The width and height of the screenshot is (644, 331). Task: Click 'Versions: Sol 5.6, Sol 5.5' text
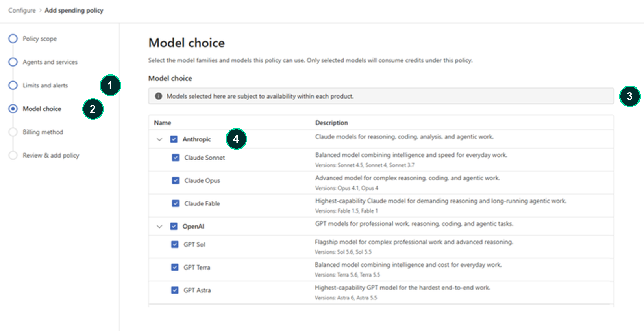click(343, 252)
